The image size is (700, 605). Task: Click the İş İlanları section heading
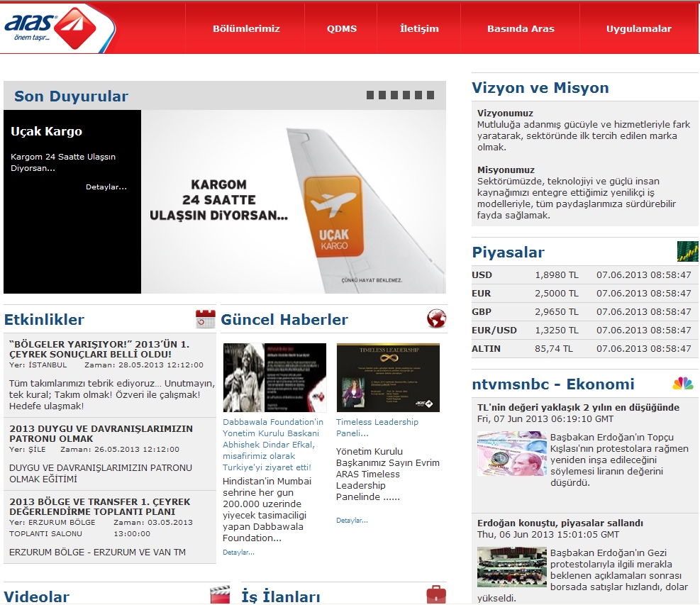(x=280, y=596)
